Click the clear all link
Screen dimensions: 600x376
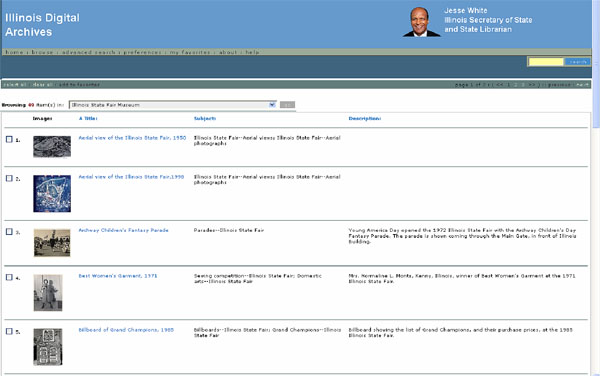tap(42, 85)
